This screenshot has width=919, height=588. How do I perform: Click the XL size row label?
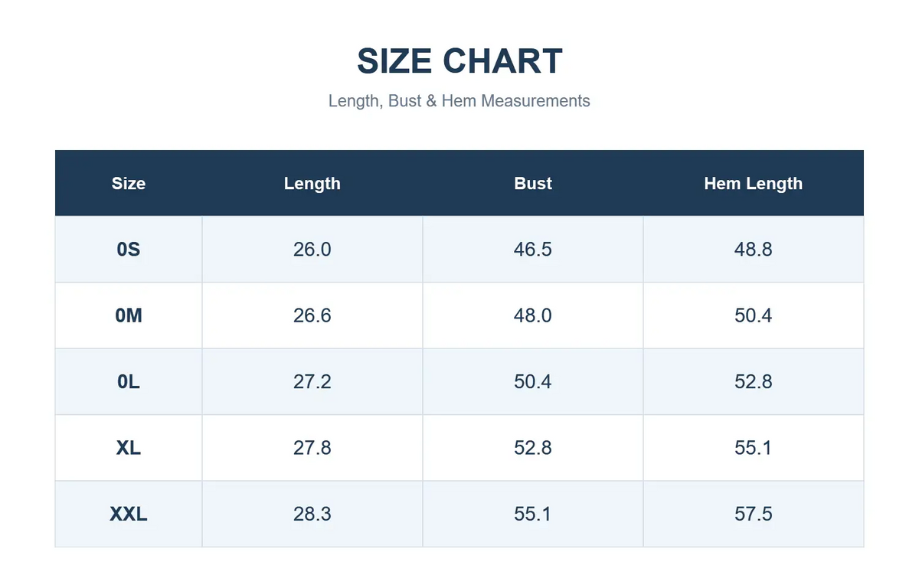(x=129, y=448)
